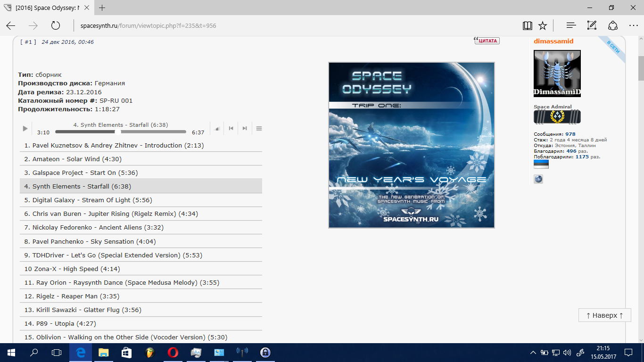Select track 14 P89 - Utopia
This screenshot has width=644, height=362.
[x=141, y=323]
